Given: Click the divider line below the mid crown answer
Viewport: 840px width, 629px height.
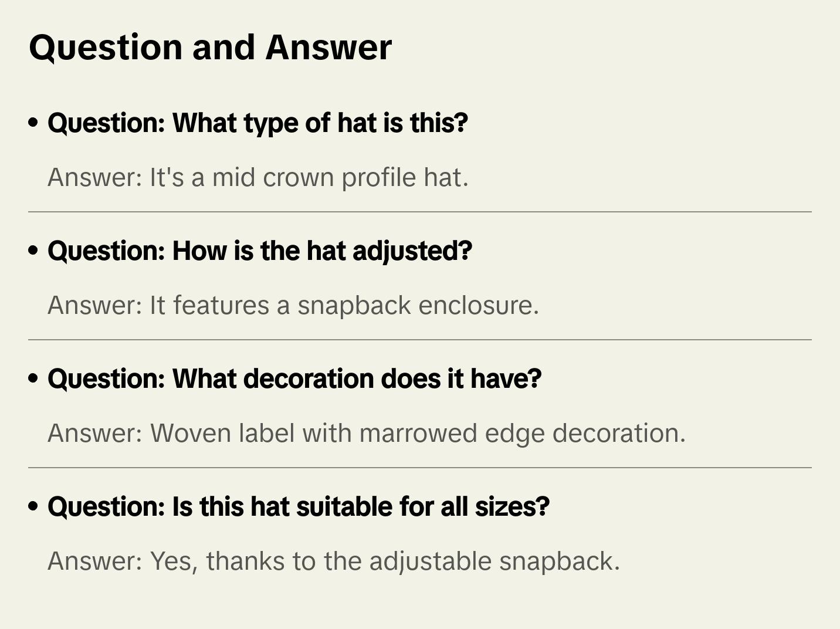Looking at the screenshot, I should 419,212.
